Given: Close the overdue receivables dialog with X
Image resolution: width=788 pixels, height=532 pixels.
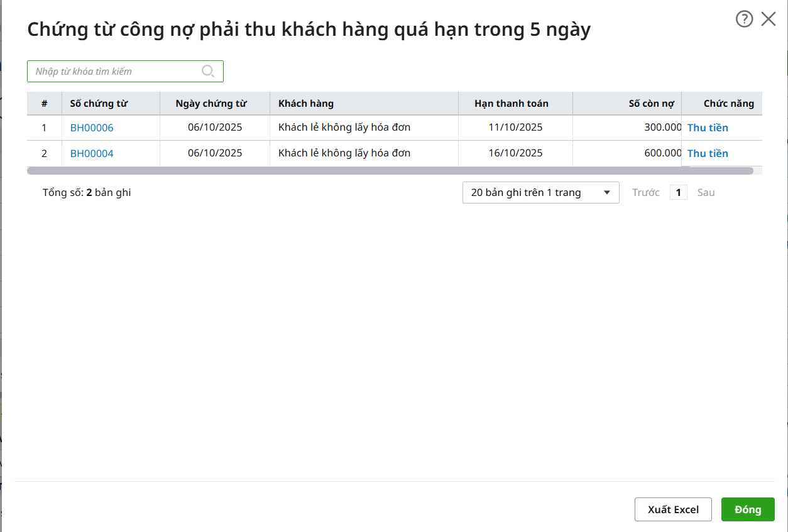Looking at the screenshot, I should pos(769,19).
